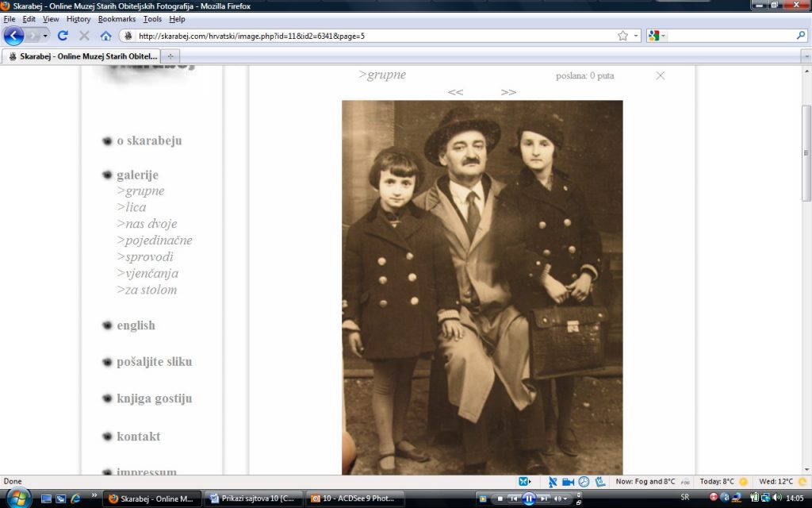Pause playback in the taskbar media player

click(529, 498)
